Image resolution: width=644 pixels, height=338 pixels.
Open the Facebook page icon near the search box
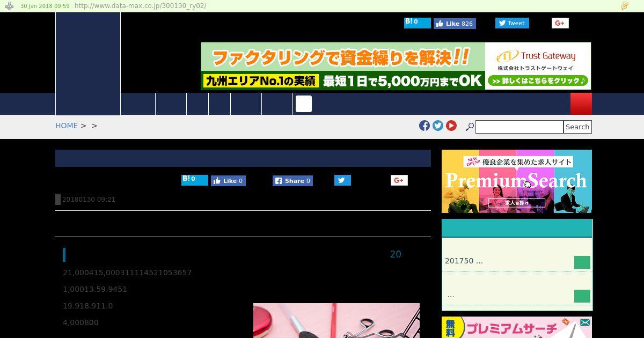point(425,126)
